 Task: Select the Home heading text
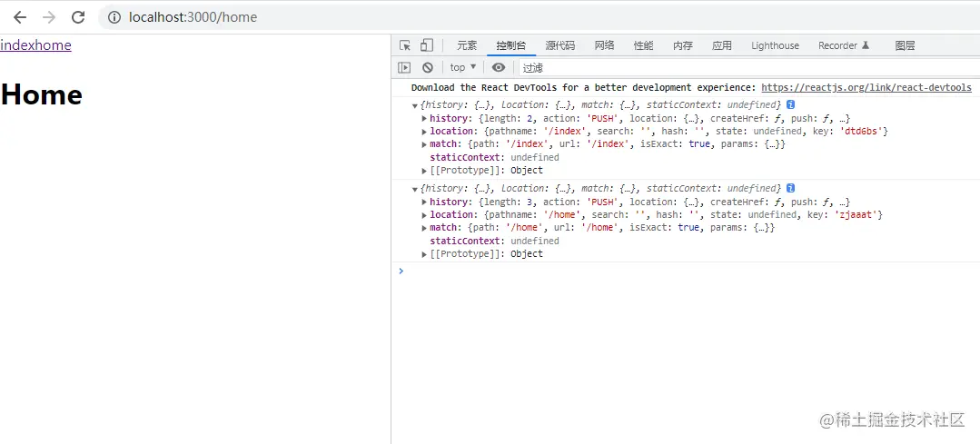(41, 95)
